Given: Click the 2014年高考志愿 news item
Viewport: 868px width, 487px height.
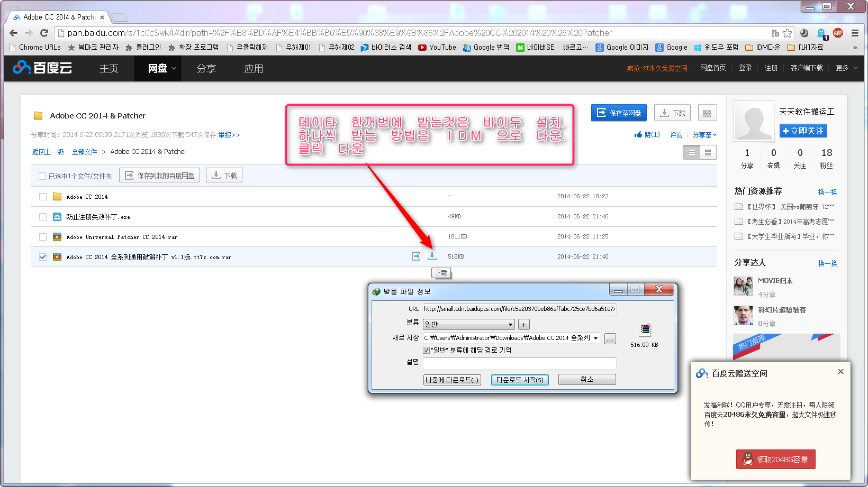Looking at the screenshot, I should pyautogui.click(x=790, y=222).
